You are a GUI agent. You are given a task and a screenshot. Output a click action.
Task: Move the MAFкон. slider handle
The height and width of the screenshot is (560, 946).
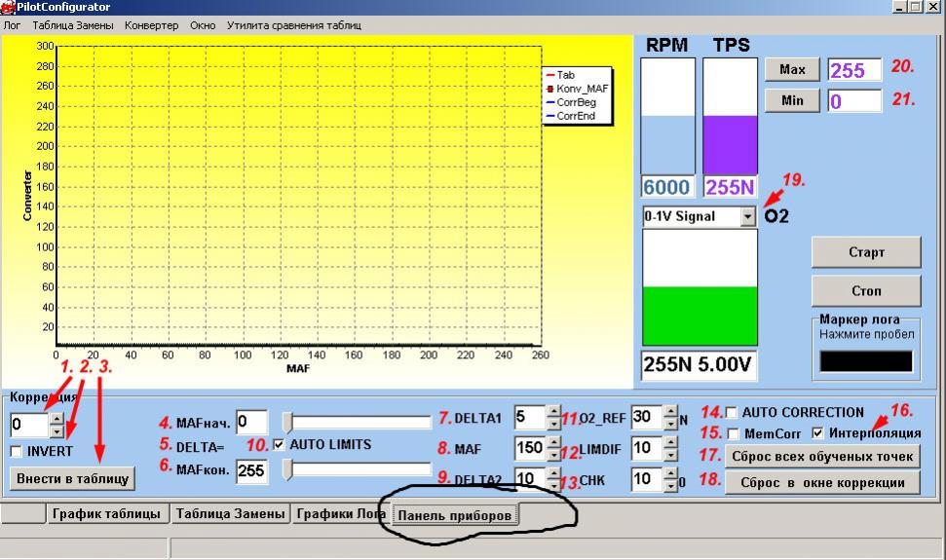click(287, 469)
